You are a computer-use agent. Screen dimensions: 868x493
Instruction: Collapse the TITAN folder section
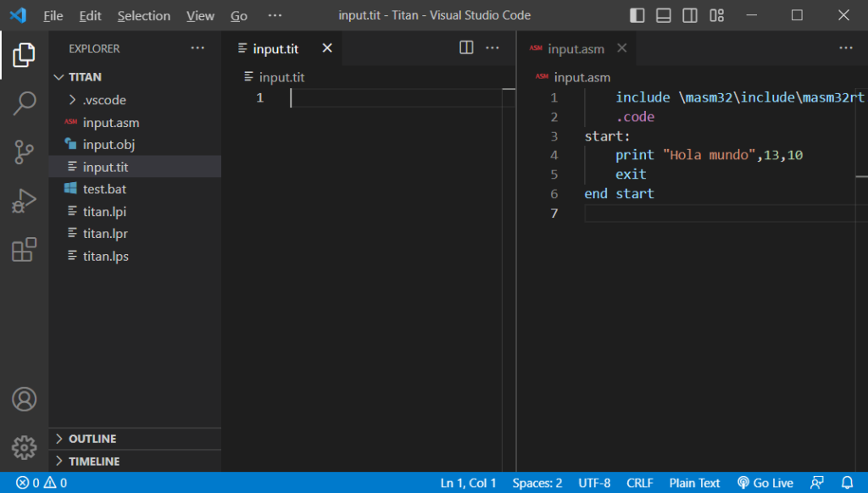coord(135,77)
